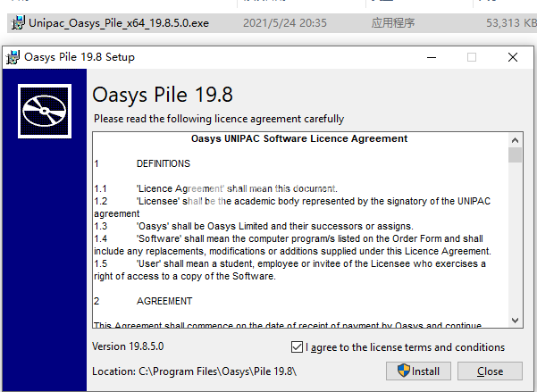Close the setup window with the X
Viewport: 537px width, 392px height.
coord(513,57)
